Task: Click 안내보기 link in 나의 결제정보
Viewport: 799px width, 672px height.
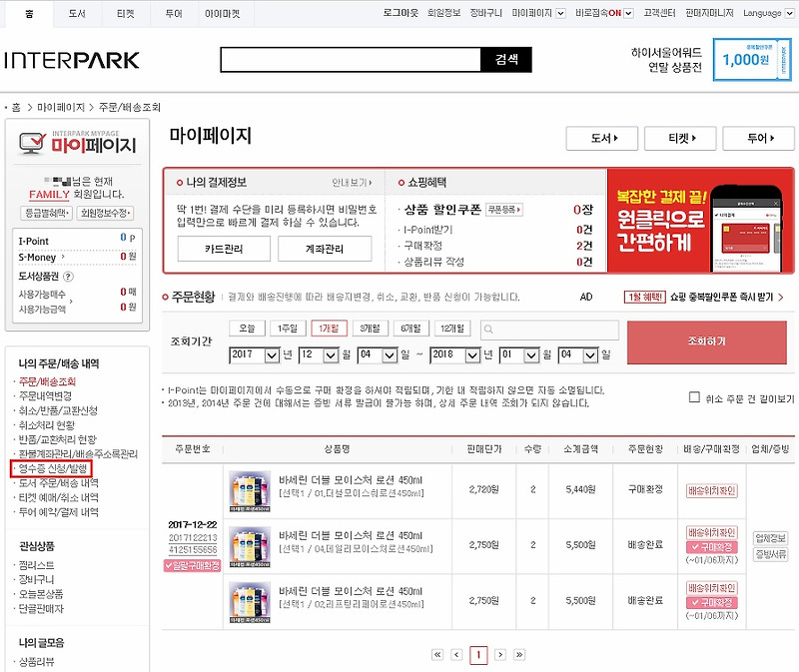Action: coord(352,183)
